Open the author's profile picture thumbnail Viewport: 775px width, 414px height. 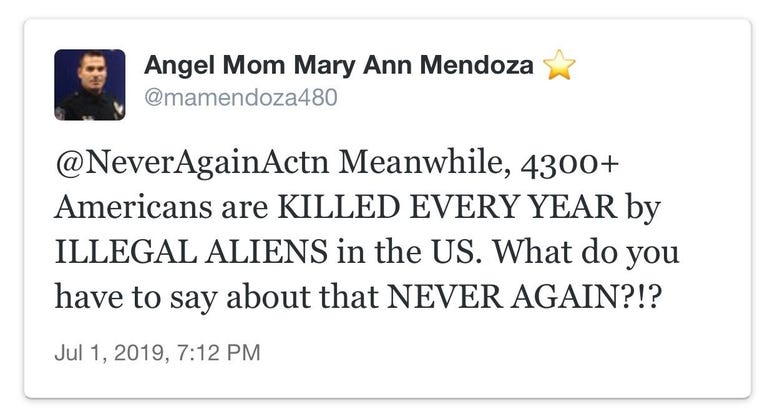[x=89, y=84]
